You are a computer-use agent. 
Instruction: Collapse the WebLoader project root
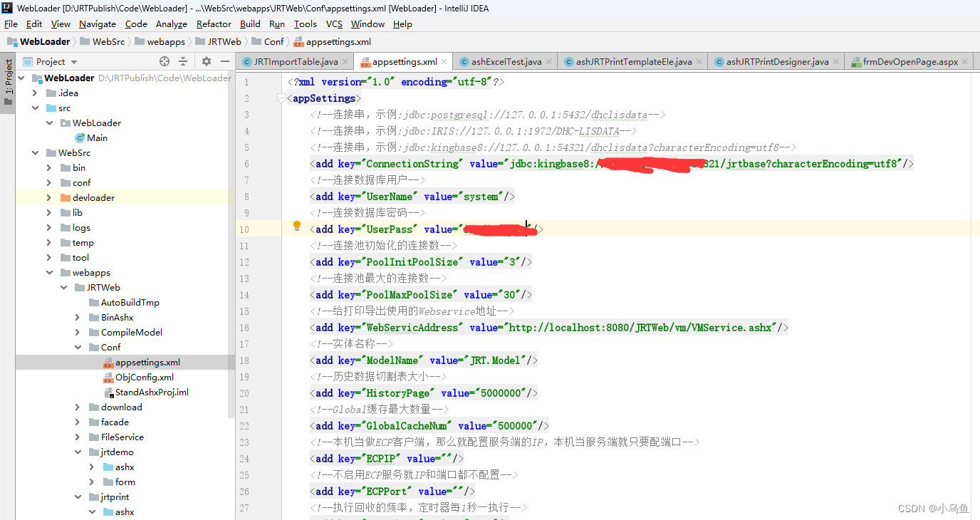pos(21,78)
